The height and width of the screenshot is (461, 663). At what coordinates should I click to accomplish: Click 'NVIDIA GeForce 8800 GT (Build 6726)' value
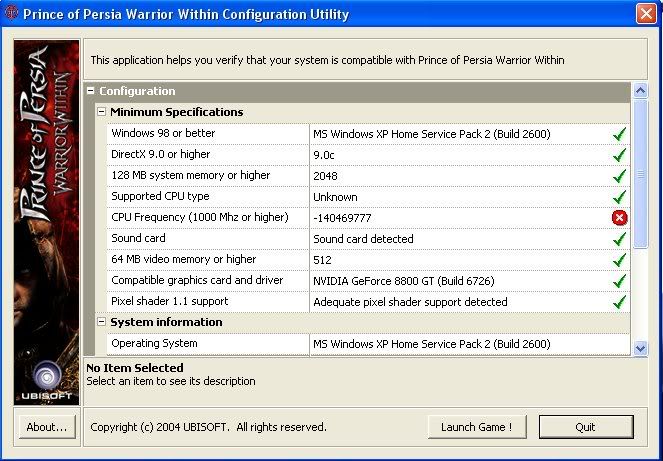[404, 281]
